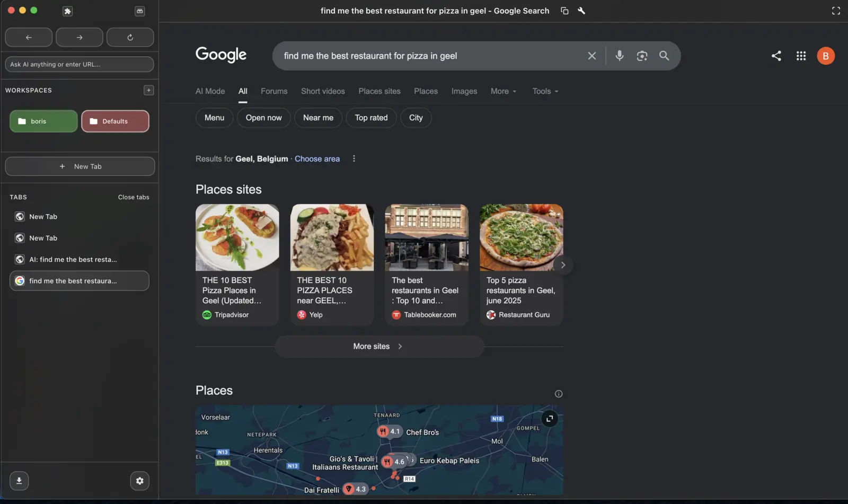848x504 pixels.
Task: Apply the Near me filter chip
Action: [x=318, y=118]
